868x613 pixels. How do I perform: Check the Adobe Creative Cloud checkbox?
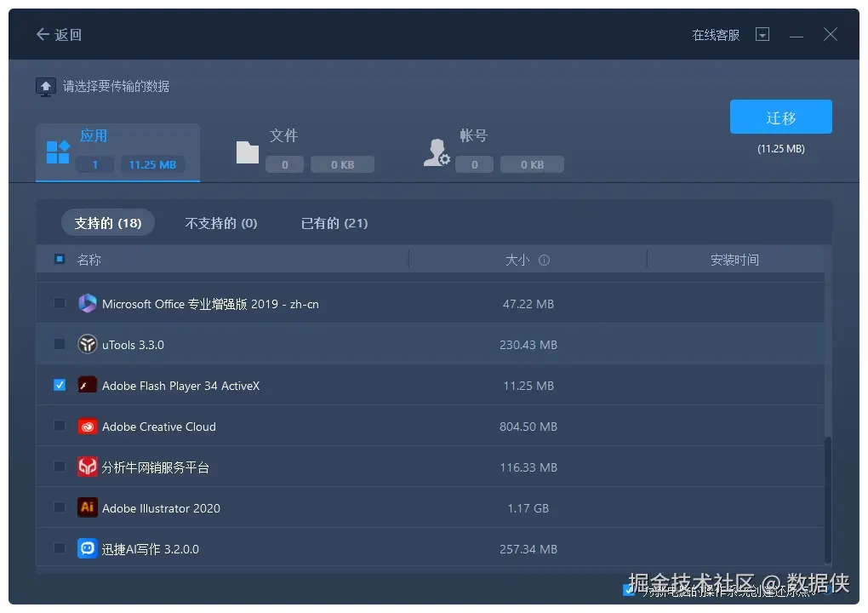click(60, 426)
